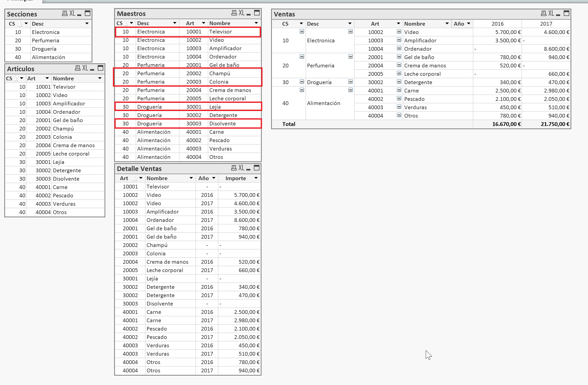Collapse CS 30 group in Ventas

click(302, 82)
